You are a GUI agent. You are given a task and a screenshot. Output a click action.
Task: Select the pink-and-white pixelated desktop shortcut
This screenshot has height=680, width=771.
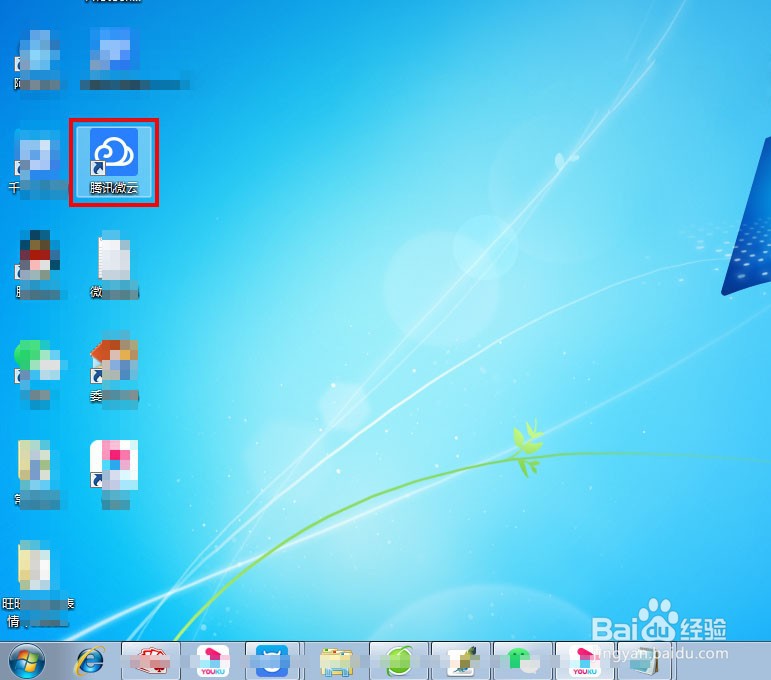pos(114,473)
